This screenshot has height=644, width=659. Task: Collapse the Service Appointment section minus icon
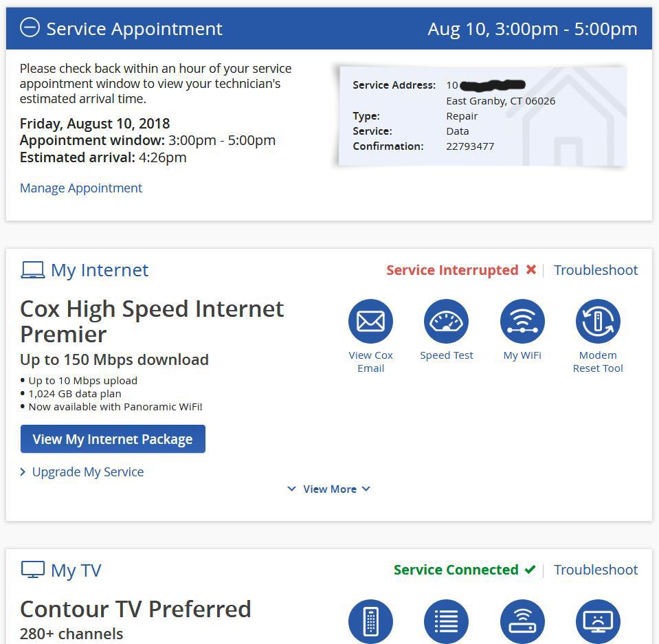point(30,28)
